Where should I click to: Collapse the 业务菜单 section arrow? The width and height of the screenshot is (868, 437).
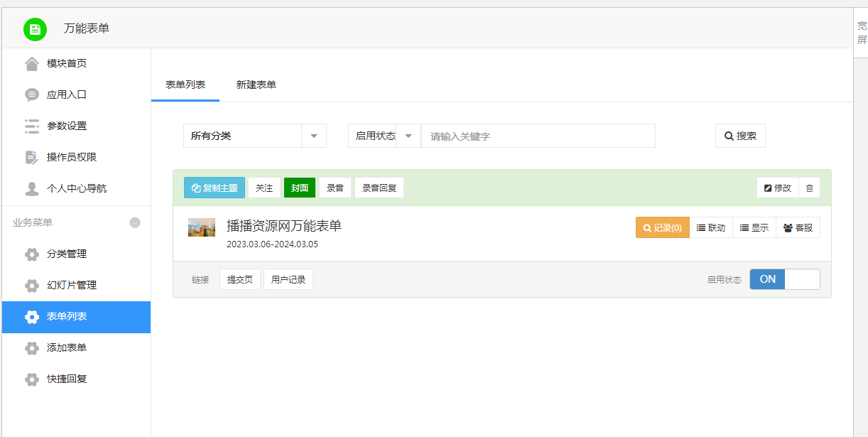(135, 223)
